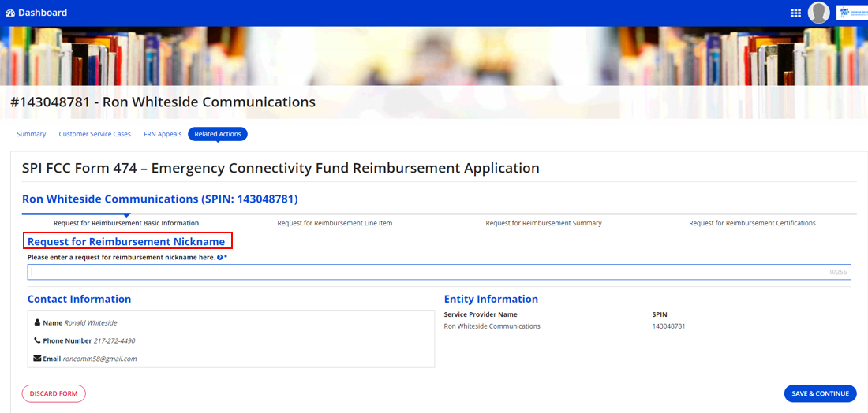
Task: Click the contact name Ronald Whiteside
Action: point(91,323)
